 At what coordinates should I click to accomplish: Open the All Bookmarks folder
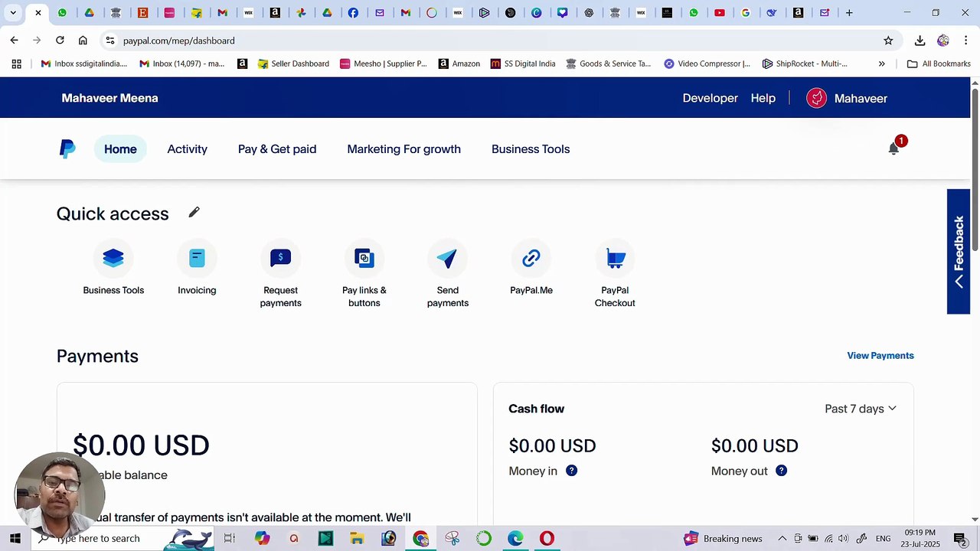(x=939, y=64)
